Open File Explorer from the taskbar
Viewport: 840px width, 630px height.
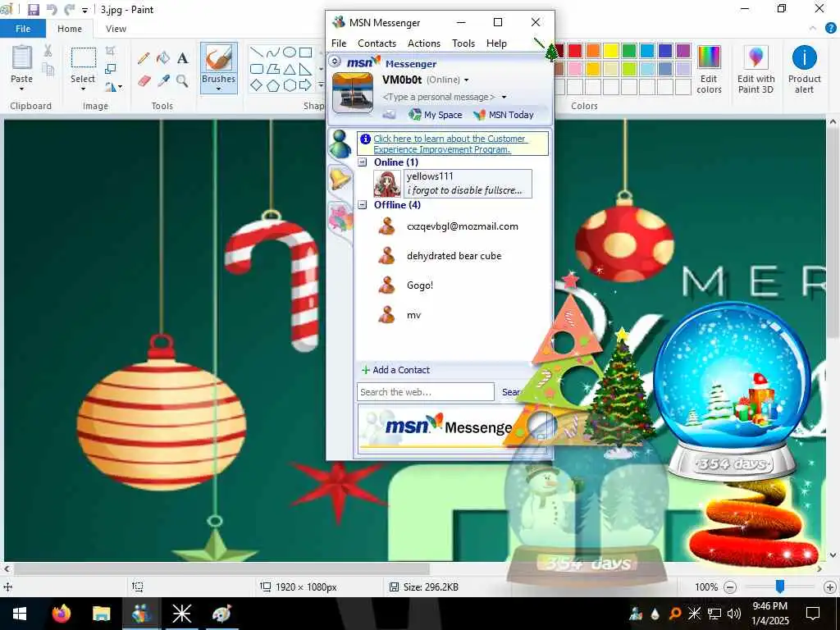(x=101, y=614)
